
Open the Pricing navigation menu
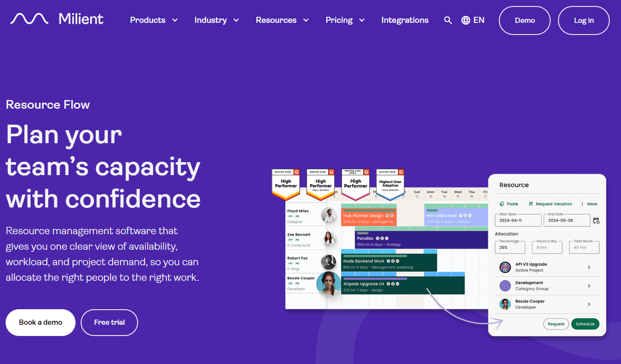(x=345, y=20)
